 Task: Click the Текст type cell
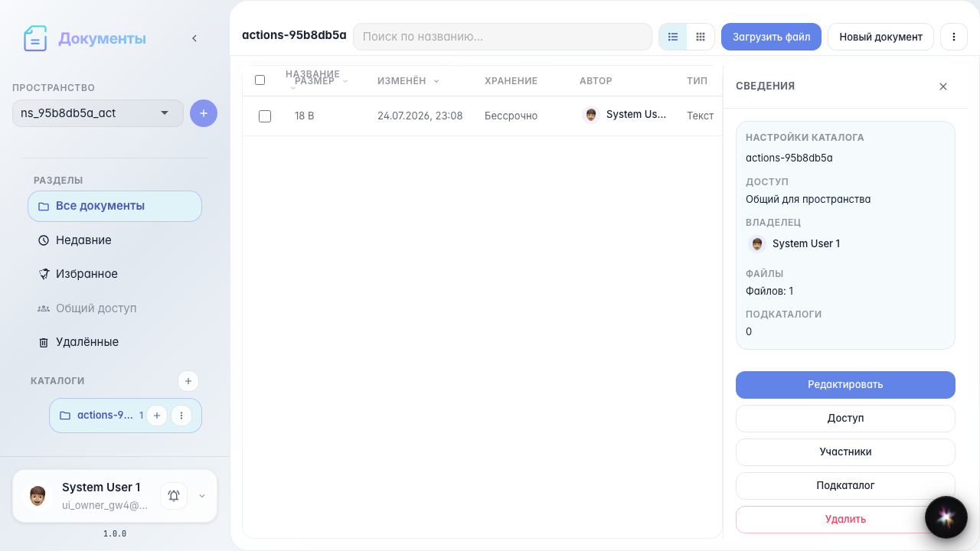click(x=700, y=116)
